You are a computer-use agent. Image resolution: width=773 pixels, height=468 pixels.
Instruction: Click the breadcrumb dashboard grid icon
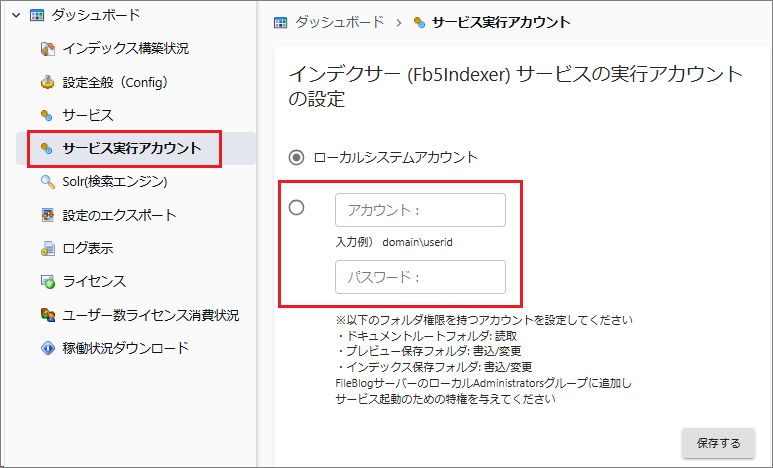281,22
